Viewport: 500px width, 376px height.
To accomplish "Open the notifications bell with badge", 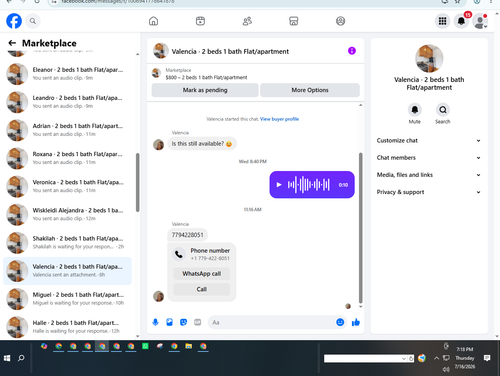I will (461, 21).
